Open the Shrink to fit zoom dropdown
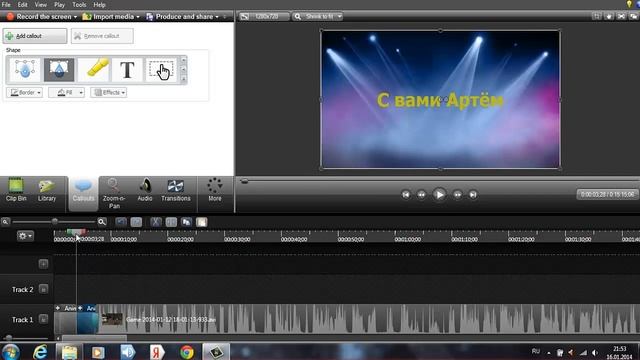 coord(318,16)
